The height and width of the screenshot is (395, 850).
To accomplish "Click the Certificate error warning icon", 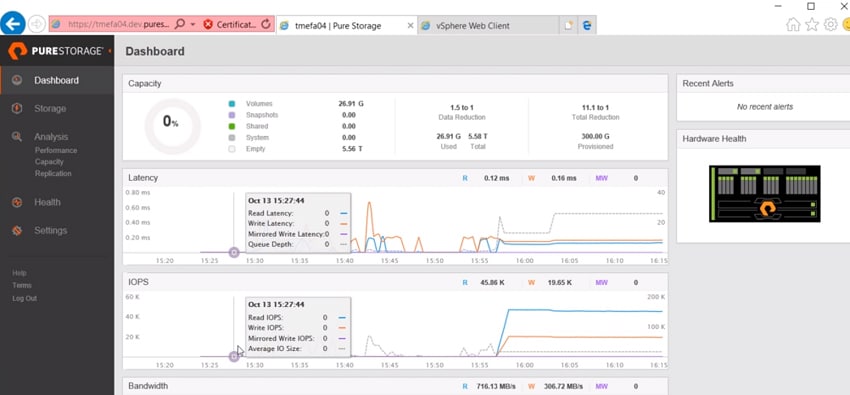I will click(208, 24).
